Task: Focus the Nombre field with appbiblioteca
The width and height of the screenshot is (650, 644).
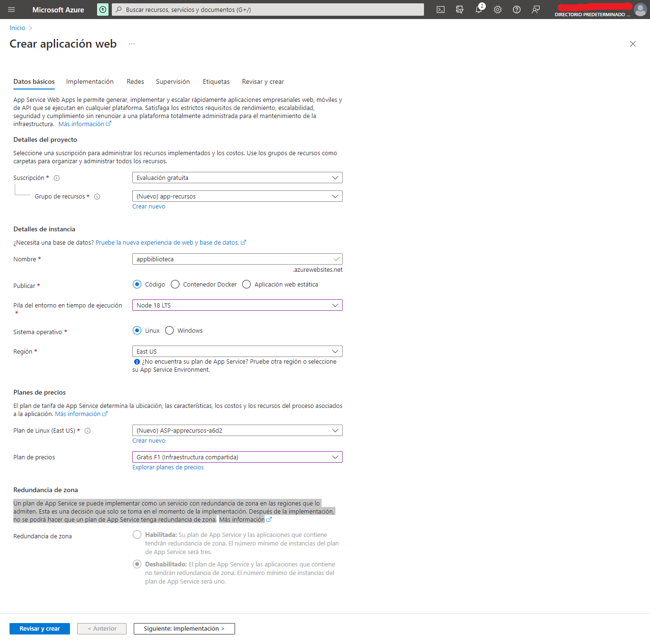Action: (x=237, y=259)
